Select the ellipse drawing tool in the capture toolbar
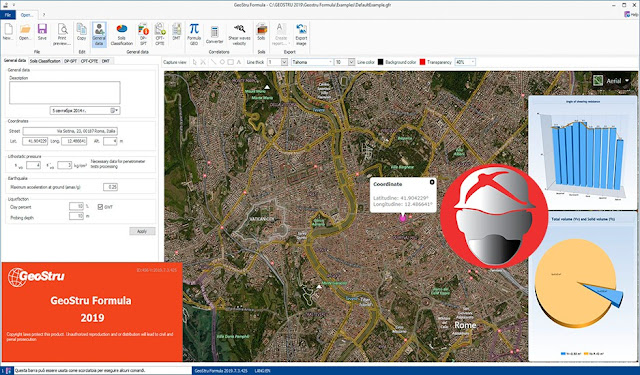 point(222,62)
